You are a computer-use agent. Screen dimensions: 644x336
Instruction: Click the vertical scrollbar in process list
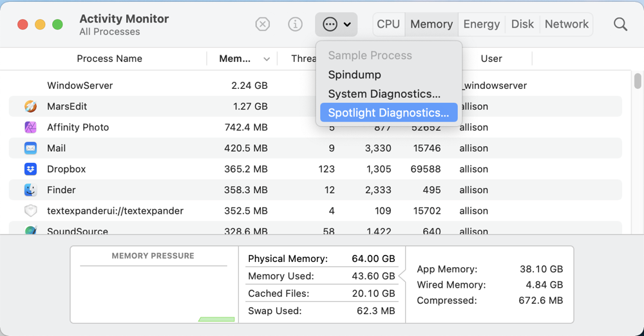point(638,81)
